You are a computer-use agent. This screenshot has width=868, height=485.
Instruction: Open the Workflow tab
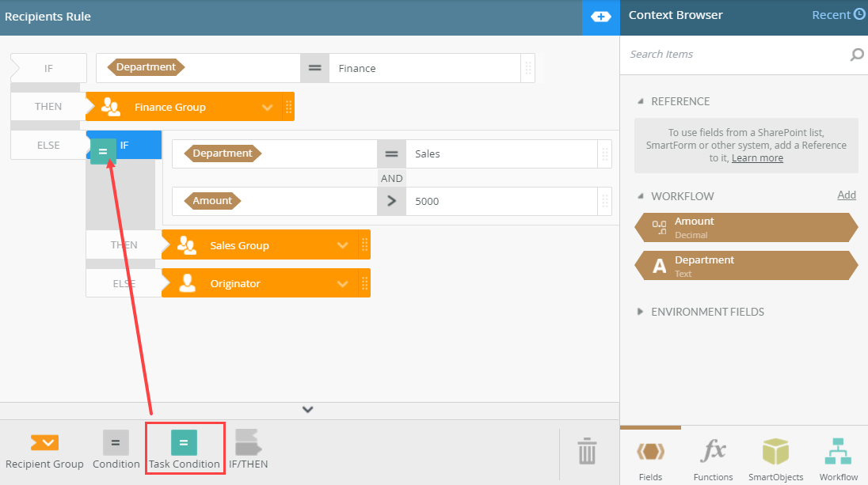pos(838,457)
